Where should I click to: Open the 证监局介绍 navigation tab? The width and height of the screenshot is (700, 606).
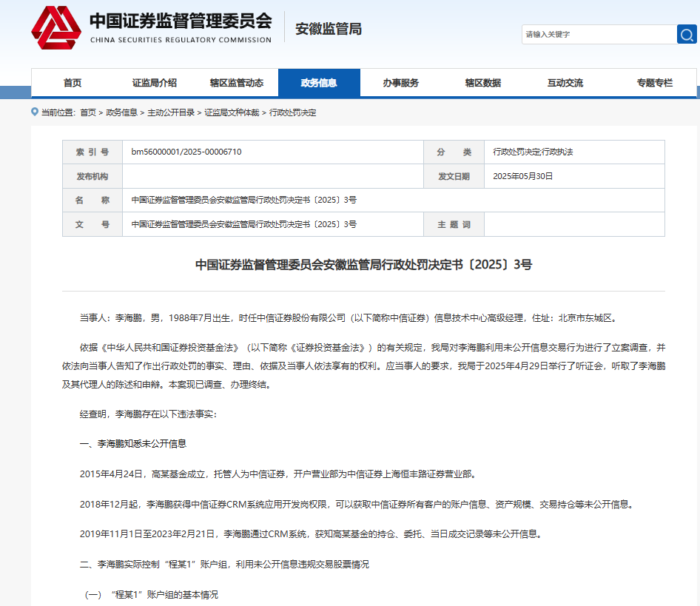pyautogui.click(x=155, y=83)
